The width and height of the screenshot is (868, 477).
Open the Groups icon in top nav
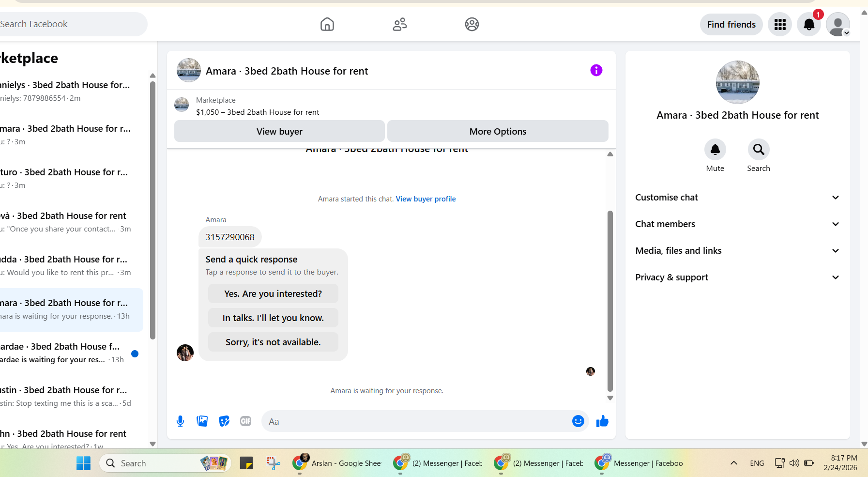(x=472, y=24)
